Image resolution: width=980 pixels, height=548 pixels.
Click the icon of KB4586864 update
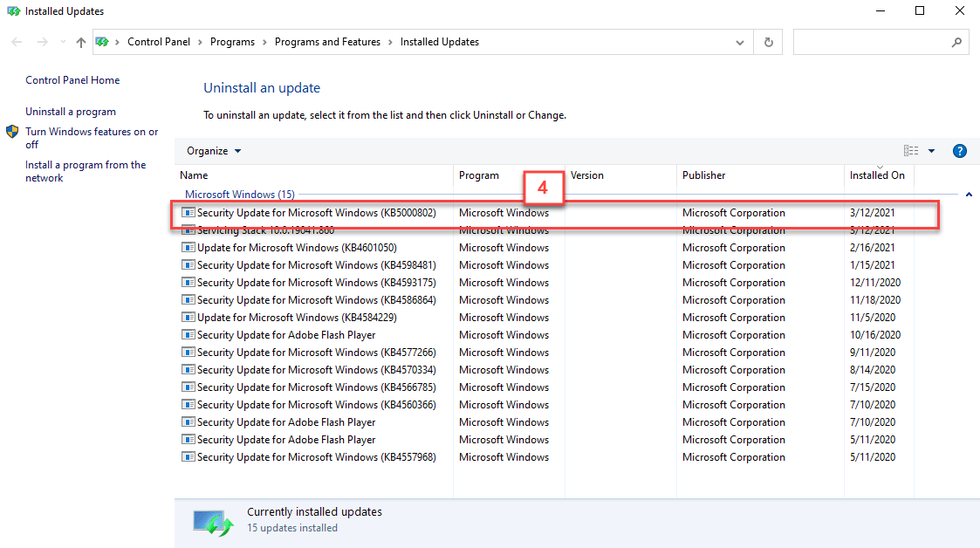pyautogui.click(x=188, y=300)
